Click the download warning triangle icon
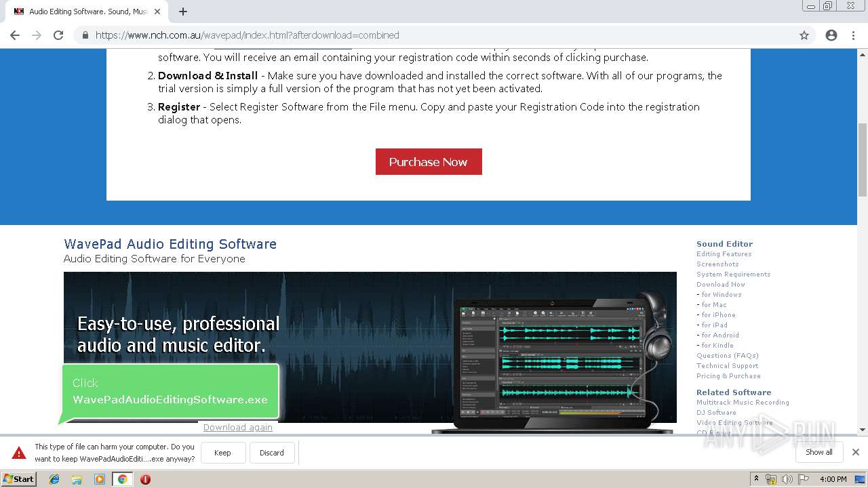The image size is (868, 488). pos(19,453)
